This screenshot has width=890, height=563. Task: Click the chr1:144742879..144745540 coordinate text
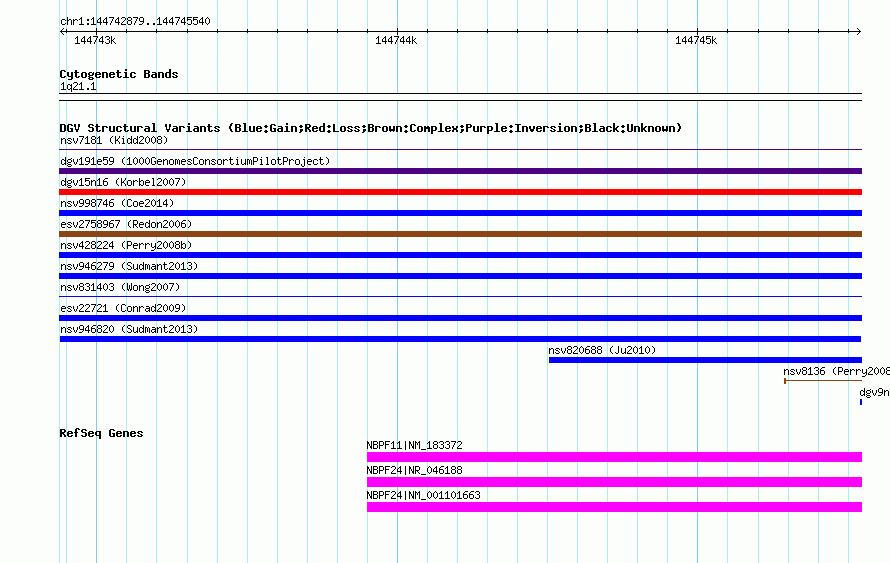[x=135, y=21]
